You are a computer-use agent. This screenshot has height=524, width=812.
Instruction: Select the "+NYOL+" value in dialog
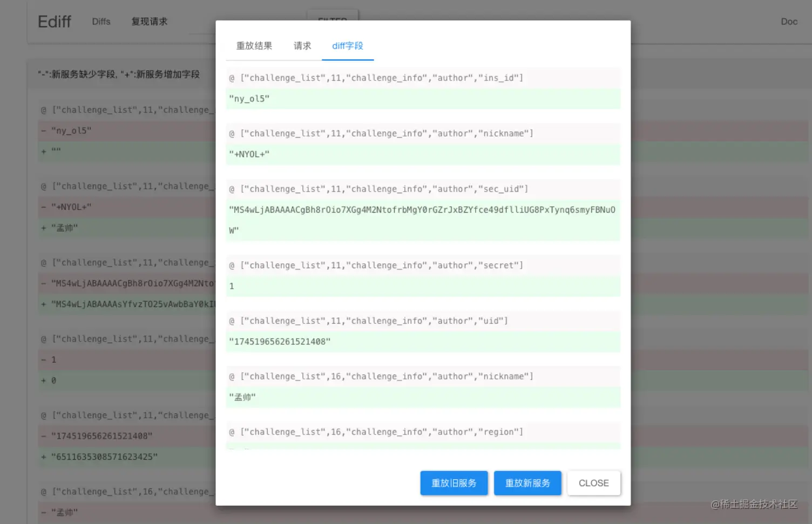[423, 154]
